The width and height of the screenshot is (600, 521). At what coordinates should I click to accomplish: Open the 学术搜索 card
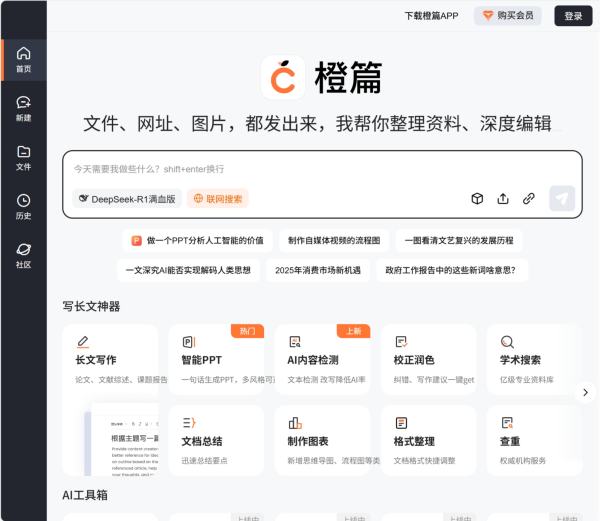coord(535,360)
